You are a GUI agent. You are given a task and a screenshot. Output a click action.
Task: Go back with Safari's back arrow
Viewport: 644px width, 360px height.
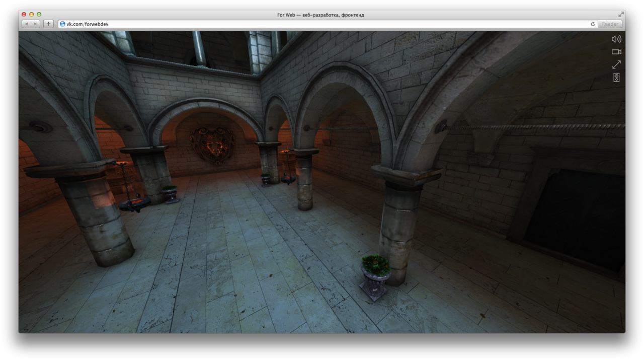27,24
